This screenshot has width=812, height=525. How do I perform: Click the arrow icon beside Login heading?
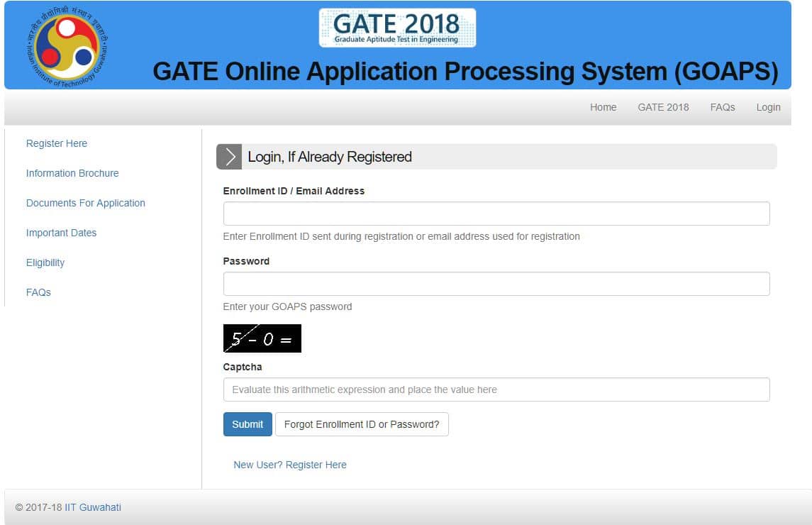coord(229,157)
